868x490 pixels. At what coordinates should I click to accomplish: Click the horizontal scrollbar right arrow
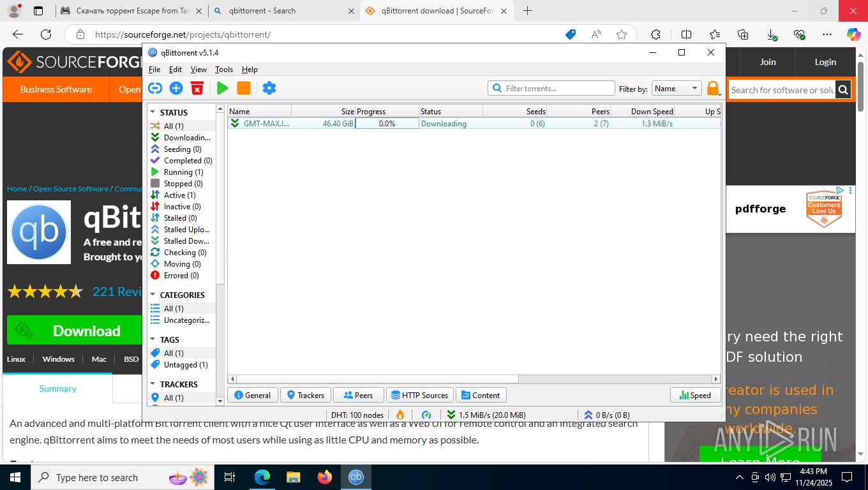[x=717, y=378]
